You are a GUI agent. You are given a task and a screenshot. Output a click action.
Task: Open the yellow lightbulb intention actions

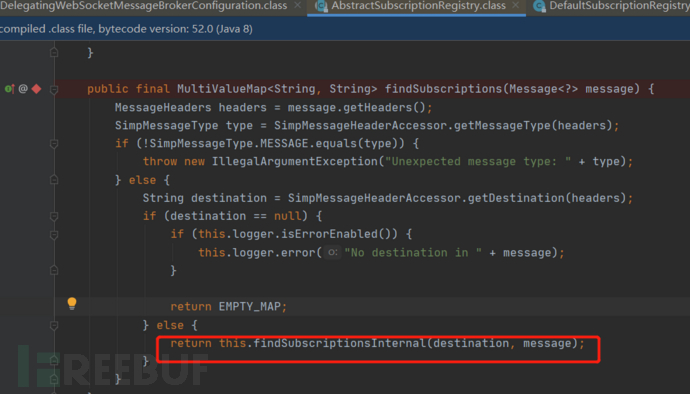tap(72, 303)
